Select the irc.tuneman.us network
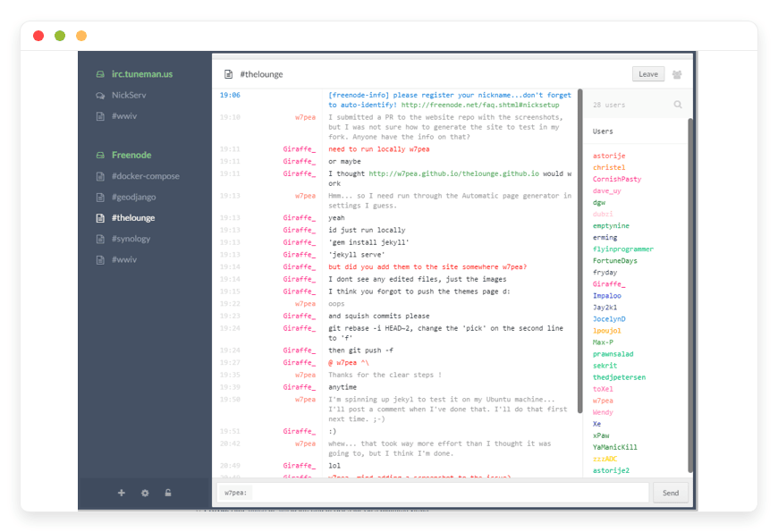 coord(142,74)
